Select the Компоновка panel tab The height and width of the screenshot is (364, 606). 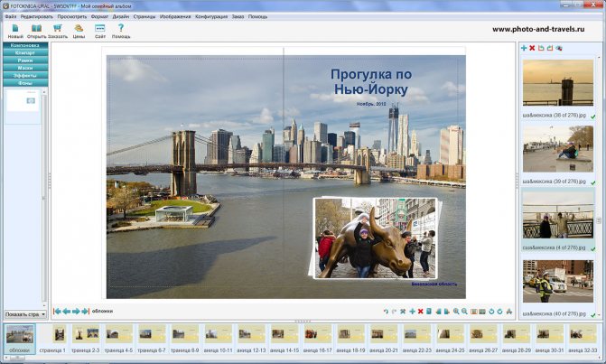click(x=25, y=45)
